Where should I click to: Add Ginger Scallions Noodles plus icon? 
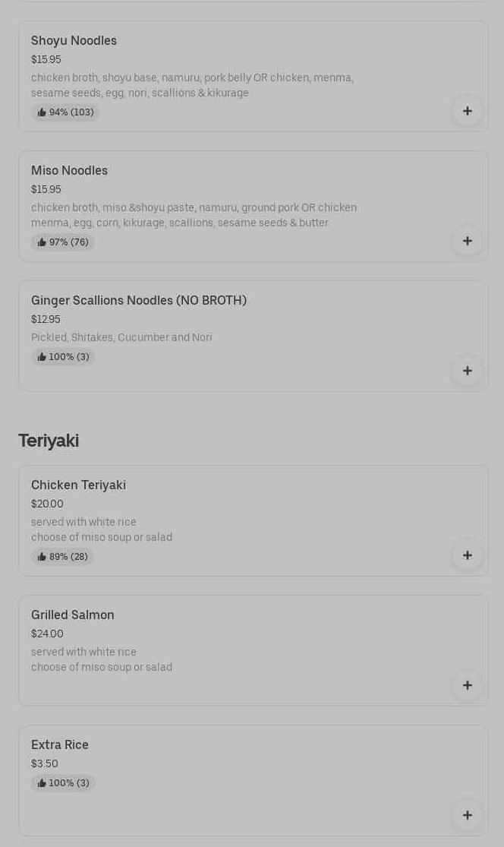point(468,371)
